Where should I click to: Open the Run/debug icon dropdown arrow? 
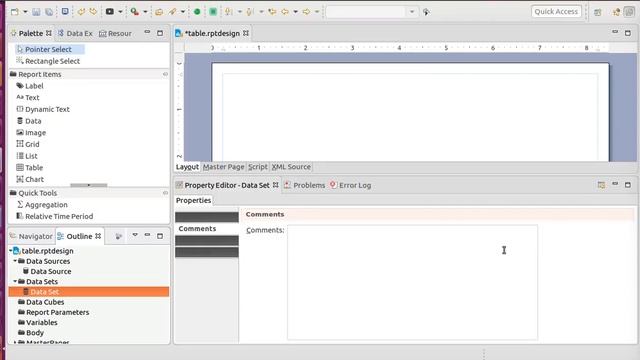[145, 12]
